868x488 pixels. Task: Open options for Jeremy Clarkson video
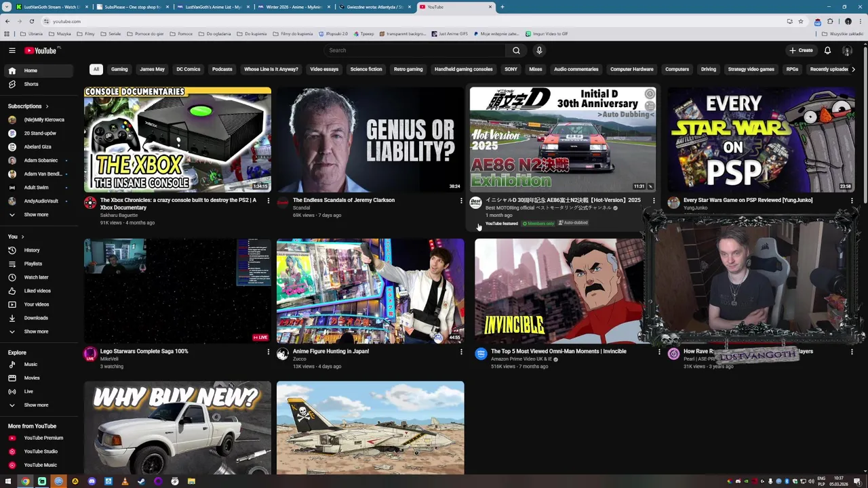tap(461, 201)
